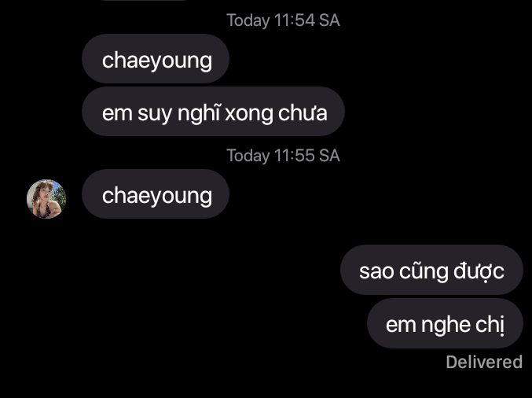This screenshot has width=532, height=398.
Task: Tap the sent 'sao cũng được' message
Action: coord(431,270)
